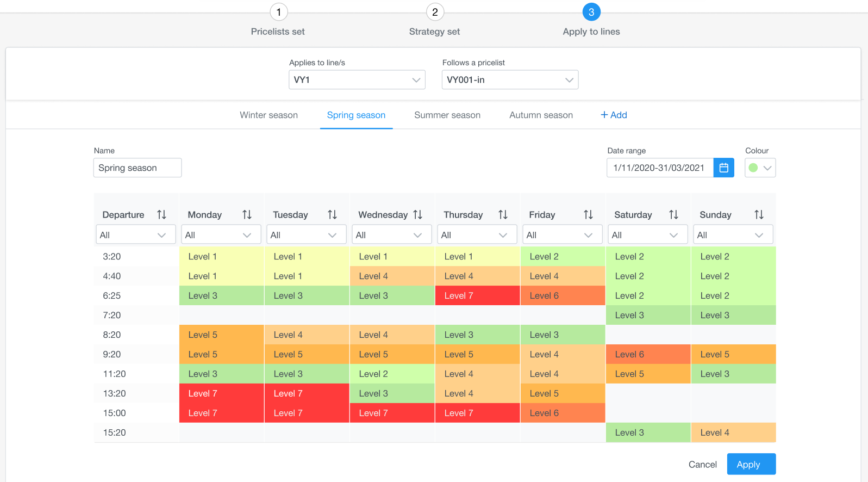
Task: Sort by the Thursday column
Action: (503, 214)
